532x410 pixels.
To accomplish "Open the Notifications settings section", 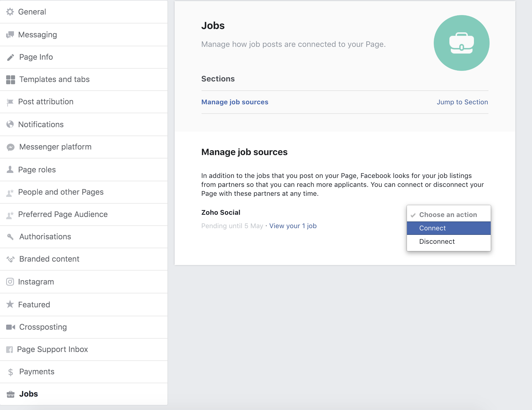I will [x=41, y=124].
